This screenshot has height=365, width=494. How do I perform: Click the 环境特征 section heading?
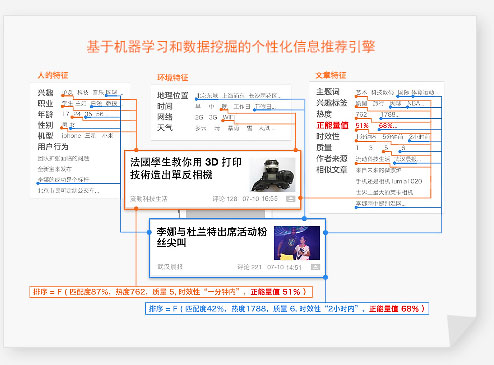(173, 78)
